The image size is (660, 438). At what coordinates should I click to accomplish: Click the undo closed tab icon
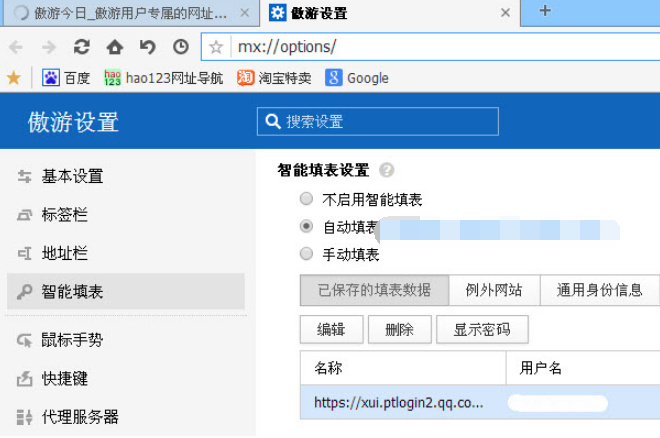(x=148, y=47)
